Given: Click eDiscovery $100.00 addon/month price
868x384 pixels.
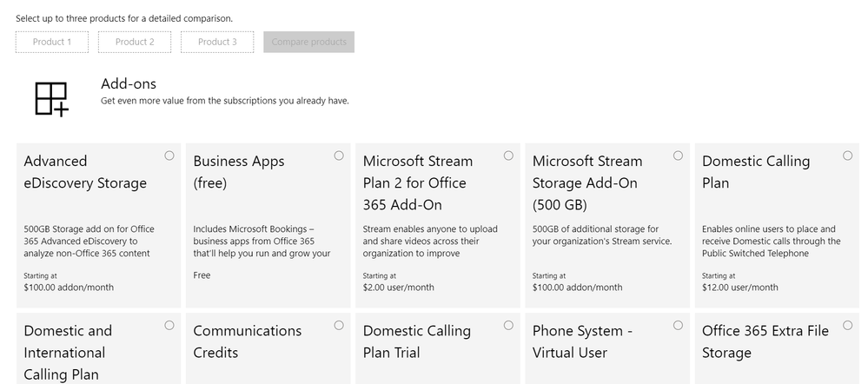Looking at the screenshot, I should (x=69, y=288).
